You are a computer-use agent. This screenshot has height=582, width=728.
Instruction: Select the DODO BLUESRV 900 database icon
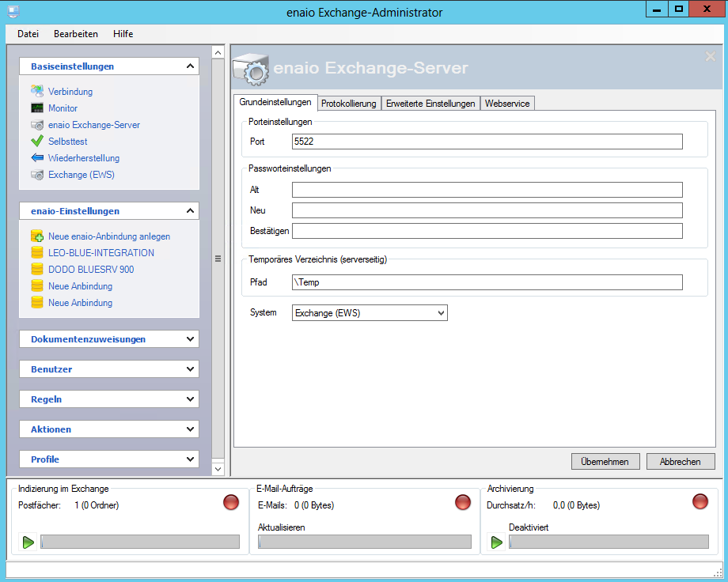[37, 270]
